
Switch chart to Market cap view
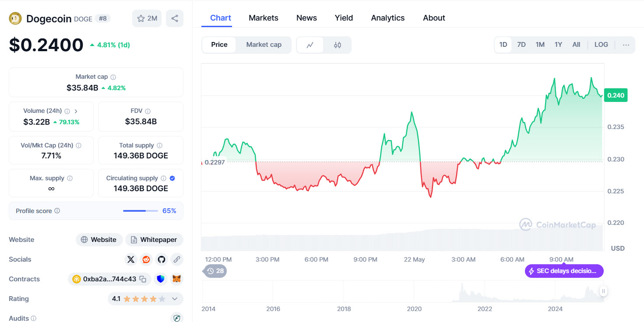264,45
